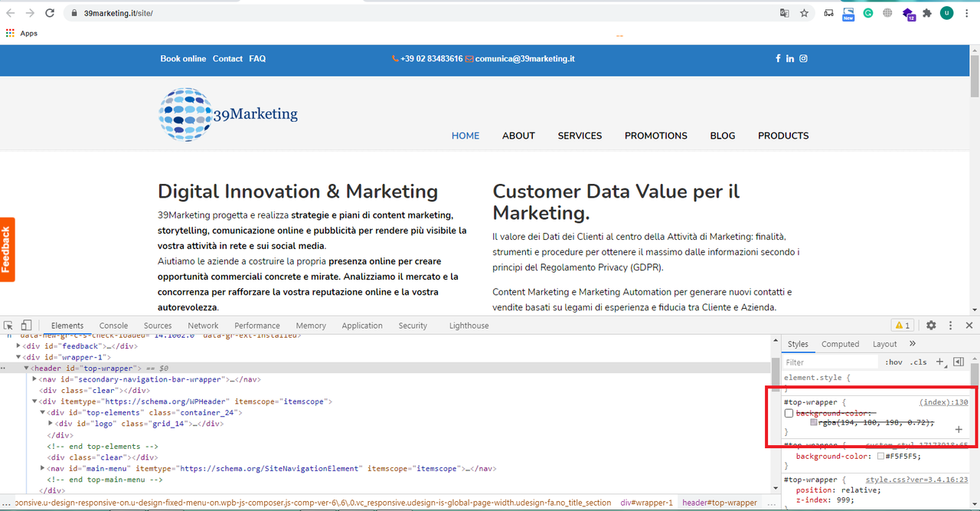Open the SERVICES menu item
The image size is (980, 511).
580,136
